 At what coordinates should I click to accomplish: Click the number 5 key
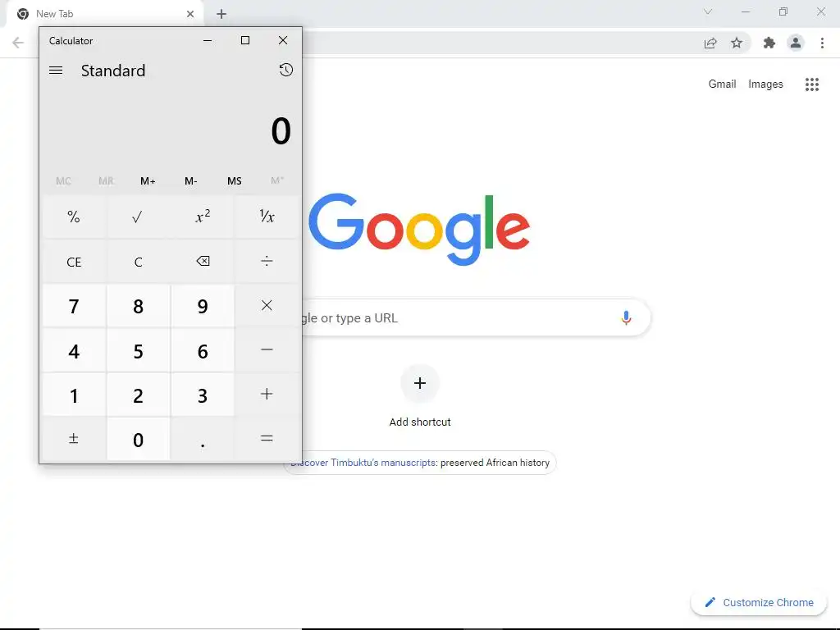click(x=138, y=350)
